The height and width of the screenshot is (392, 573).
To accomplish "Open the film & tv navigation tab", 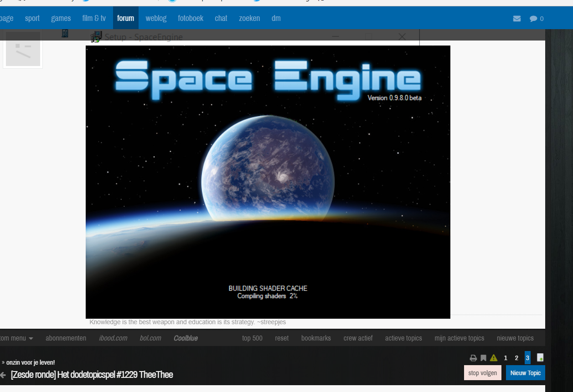I will [x=94, y=18].
